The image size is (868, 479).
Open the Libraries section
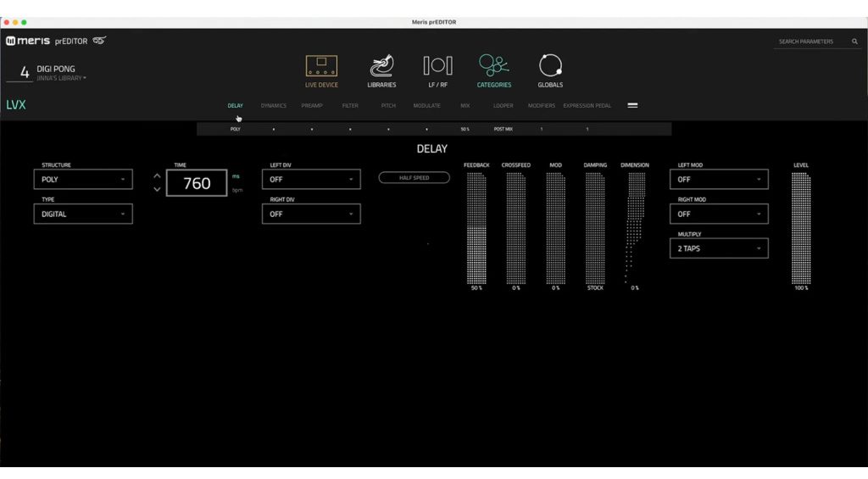[381, 71]
